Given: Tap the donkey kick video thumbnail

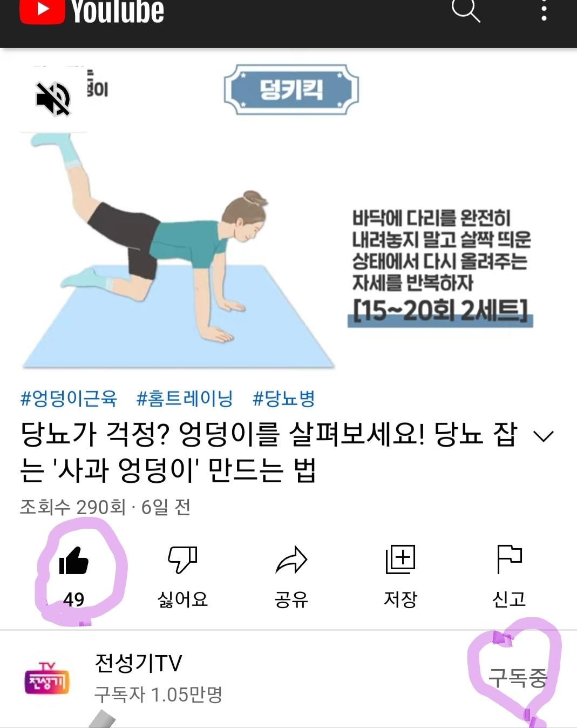Looking at the screenshot, I should click(288, 214).
